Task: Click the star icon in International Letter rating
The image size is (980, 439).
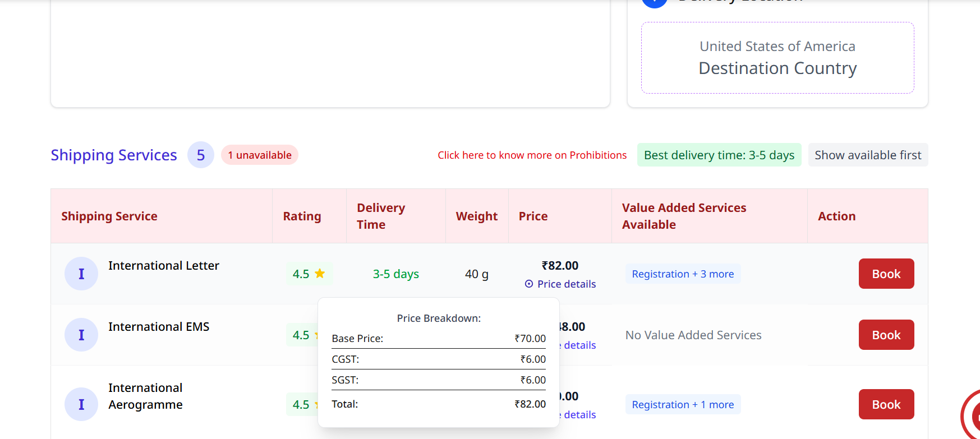Action: click(x=320, y=274)
